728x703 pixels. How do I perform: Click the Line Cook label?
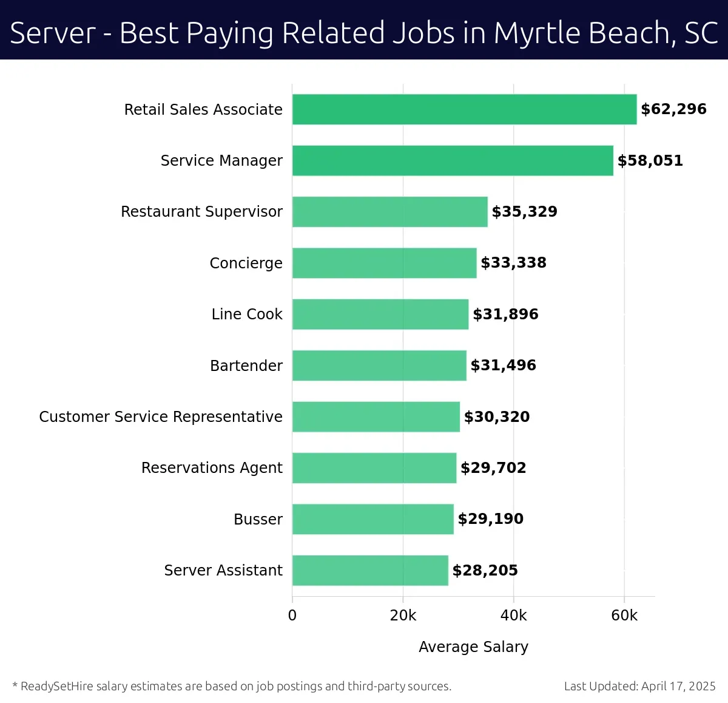coord(247,314)
